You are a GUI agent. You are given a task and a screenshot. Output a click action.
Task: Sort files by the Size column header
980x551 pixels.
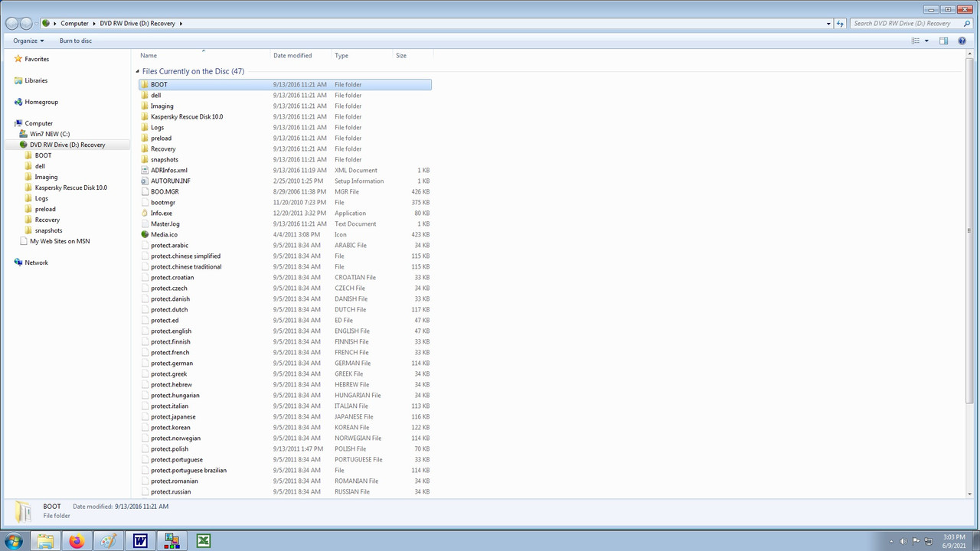[x=401, y=55]
